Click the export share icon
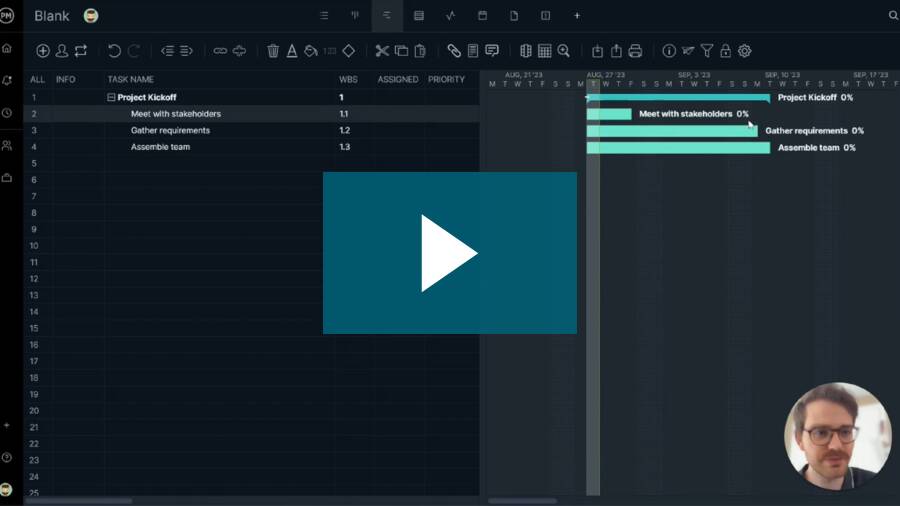Viewport: 900px width, 506px height. tap(616, 51)
